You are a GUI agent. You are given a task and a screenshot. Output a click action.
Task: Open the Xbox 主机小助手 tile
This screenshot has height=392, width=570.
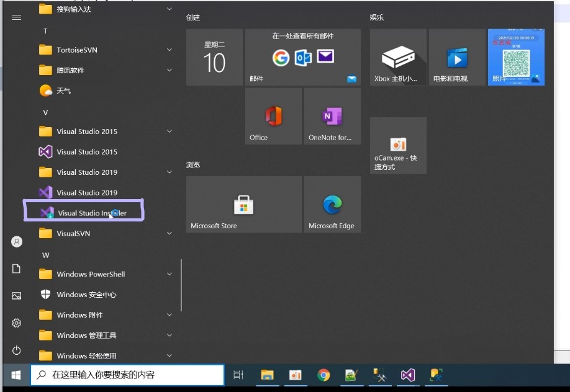click(x=397, y=56)
